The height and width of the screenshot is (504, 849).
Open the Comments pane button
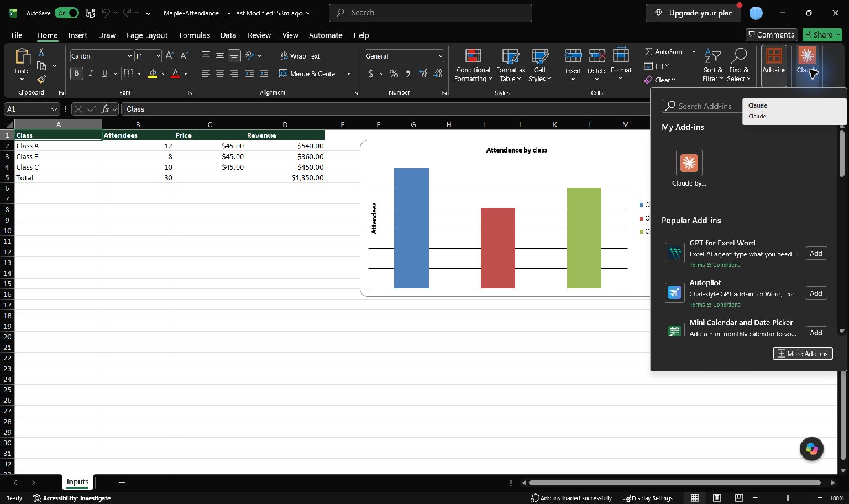pos(772,35)
